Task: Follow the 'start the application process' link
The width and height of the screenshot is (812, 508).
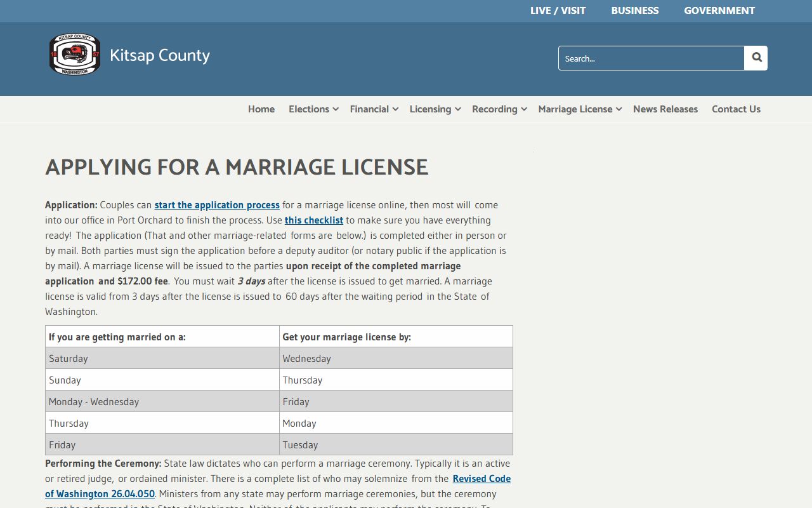Action: (217, 205)
